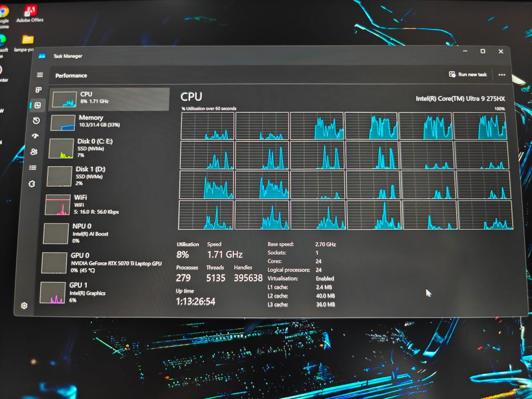Open the Processes page icon

point(39,90)
